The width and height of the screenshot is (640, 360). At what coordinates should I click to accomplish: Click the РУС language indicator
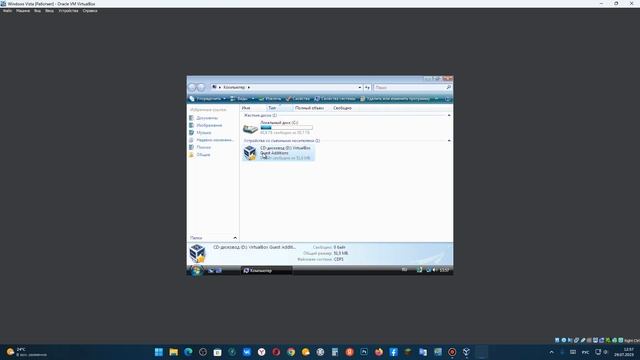(585, 352)
